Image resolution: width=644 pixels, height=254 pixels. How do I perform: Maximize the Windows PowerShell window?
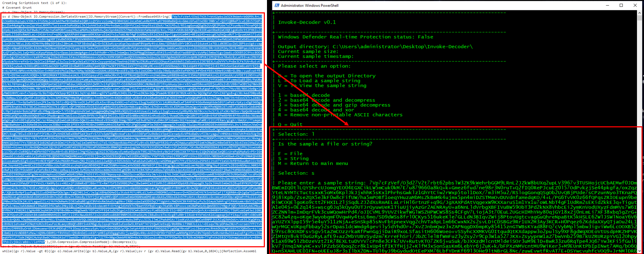(x=621, y=5)
